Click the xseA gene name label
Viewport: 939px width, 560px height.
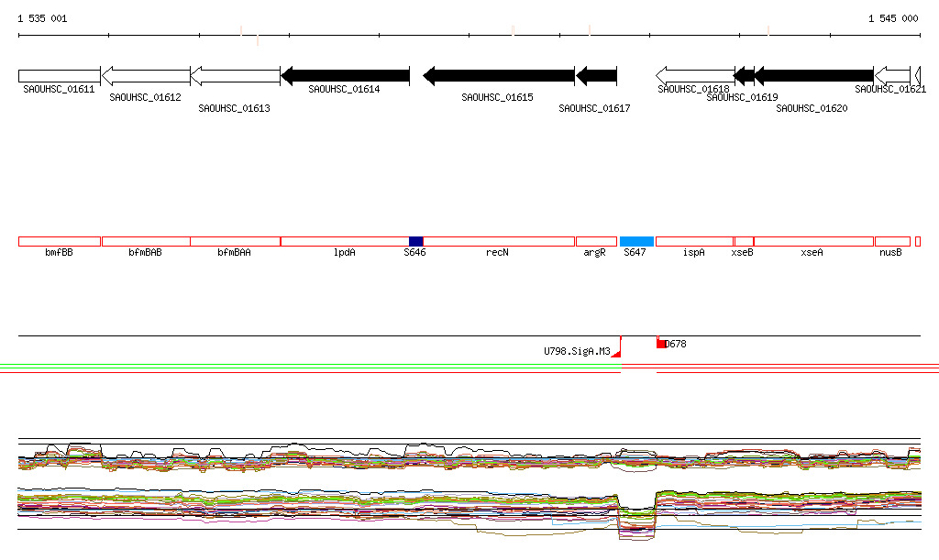812,252
